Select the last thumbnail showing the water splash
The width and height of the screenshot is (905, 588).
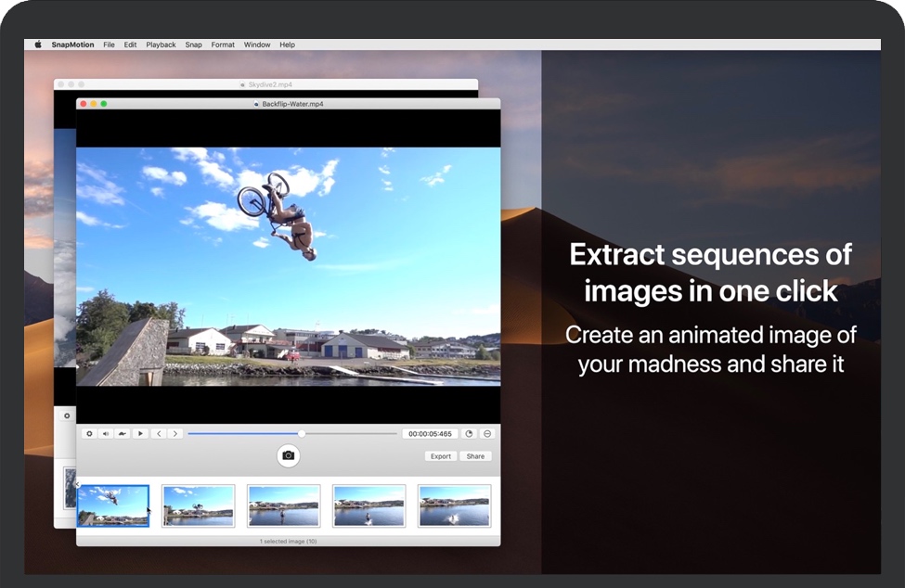pyautogui.click(x=454, y=505)
